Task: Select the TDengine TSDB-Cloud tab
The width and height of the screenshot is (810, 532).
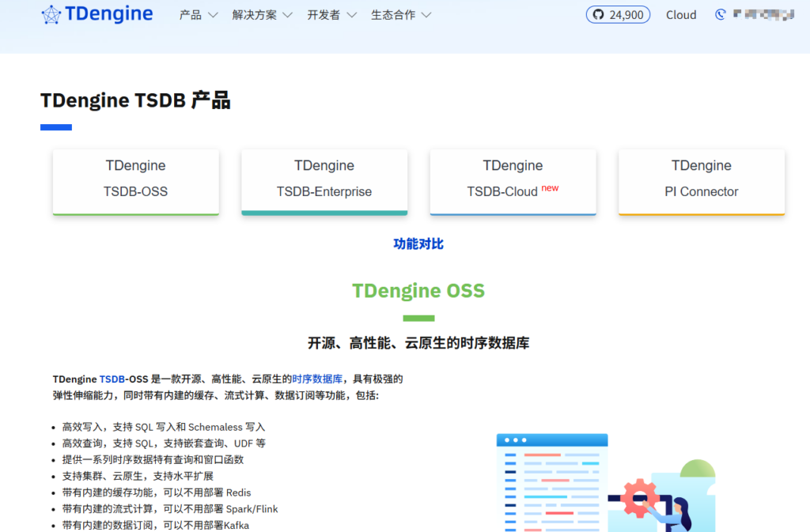Action: (x=513, y=182)
